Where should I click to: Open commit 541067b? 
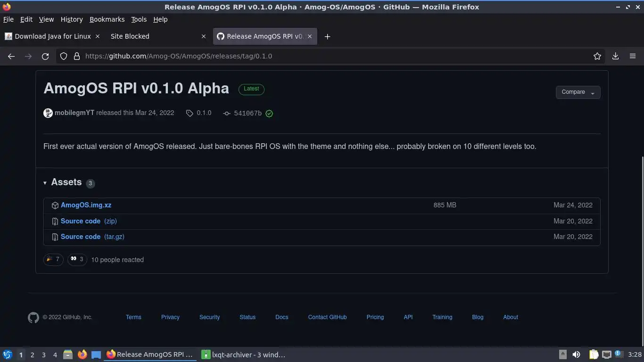(x=248, y=113)
